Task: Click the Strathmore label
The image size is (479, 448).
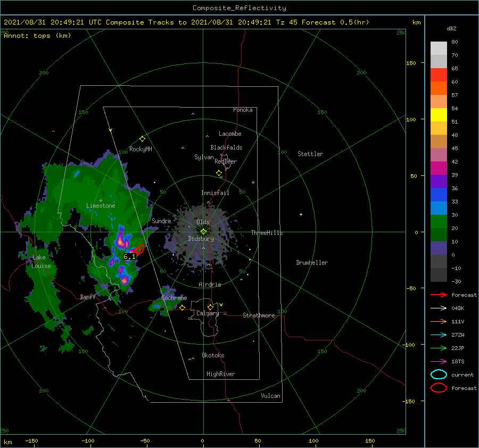Action: pyautogui.click(x=259, y=315)
